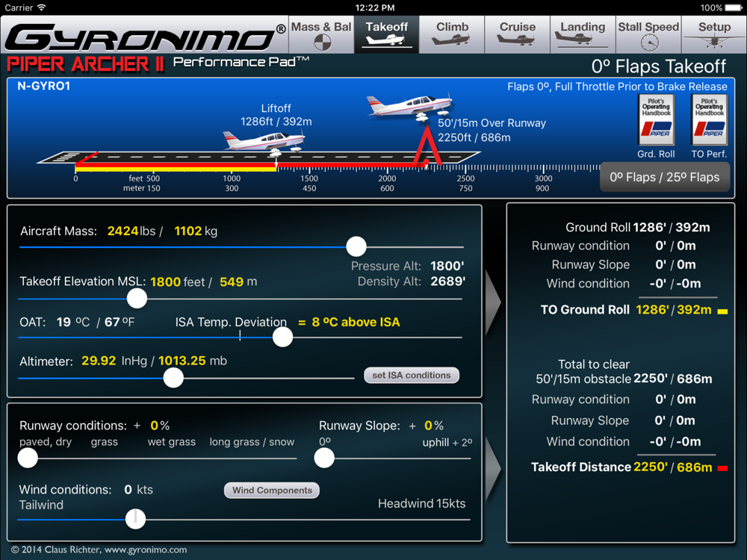Click the 'paved, dry' runway label
The height and width of the screenshot is (560, 747).
[x=46, y=442]
